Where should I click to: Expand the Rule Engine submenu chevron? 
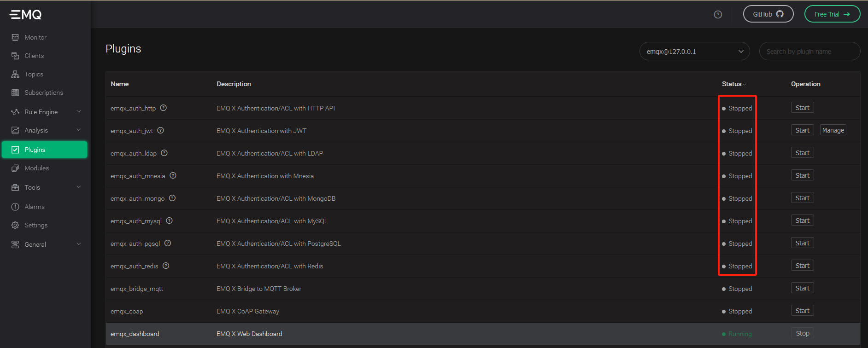tap(79, 111)
